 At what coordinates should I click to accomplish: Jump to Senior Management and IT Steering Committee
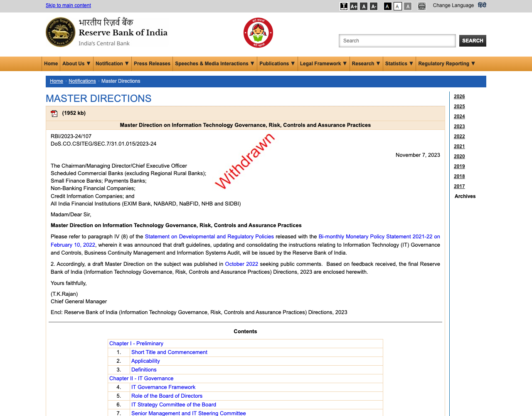189,413
